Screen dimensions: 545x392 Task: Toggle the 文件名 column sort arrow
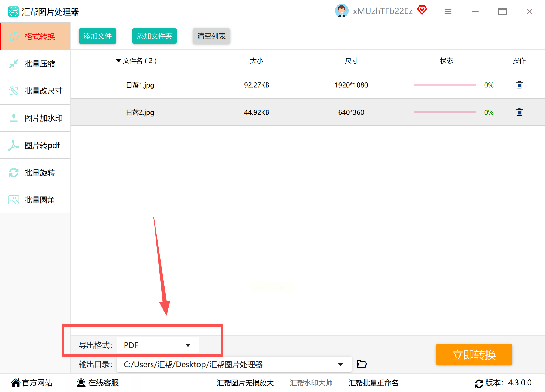coord(119,61)
